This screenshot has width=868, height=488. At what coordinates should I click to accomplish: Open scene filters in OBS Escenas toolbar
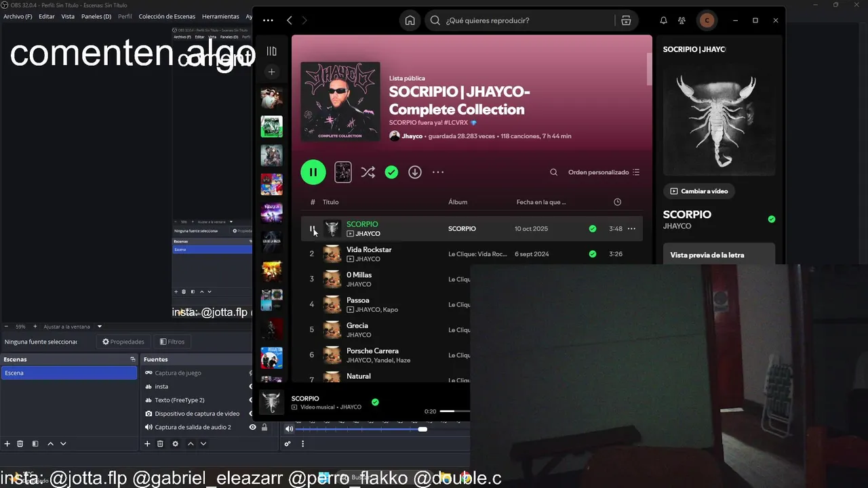pyautogui.click(x=35, y=443)
